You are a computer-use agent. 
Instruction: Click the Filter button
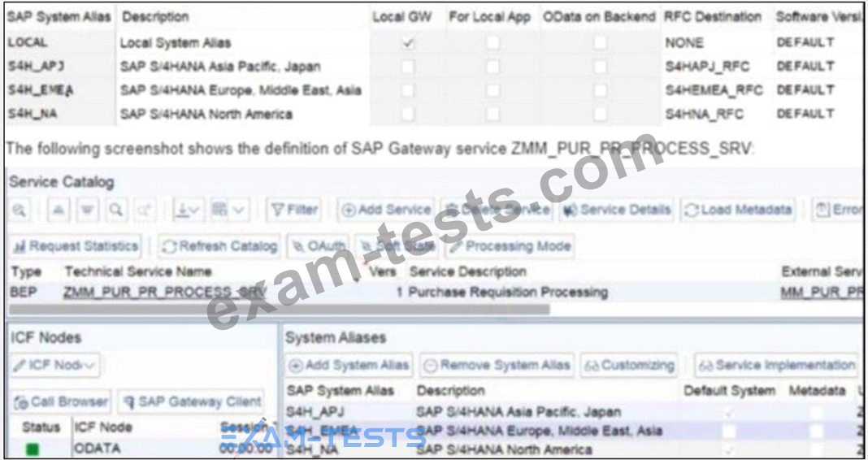tap(294, 210)
